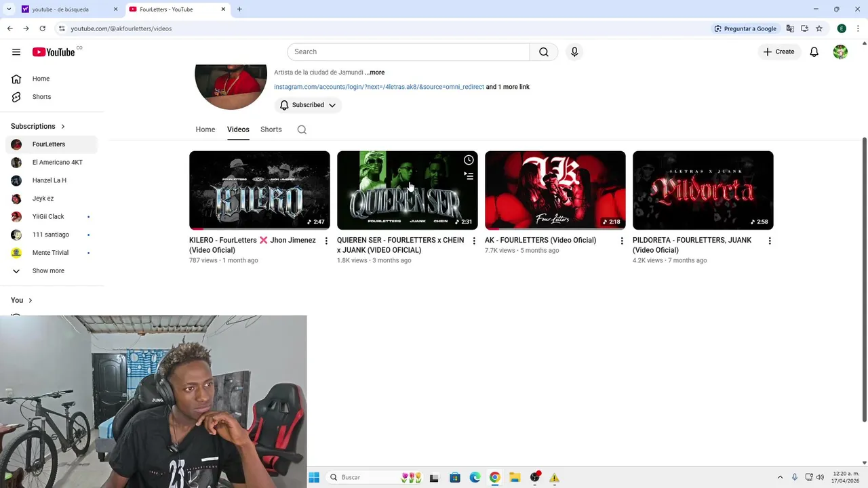Click the install app icon in address bar
868x488 pixels.
coord(805,28)
